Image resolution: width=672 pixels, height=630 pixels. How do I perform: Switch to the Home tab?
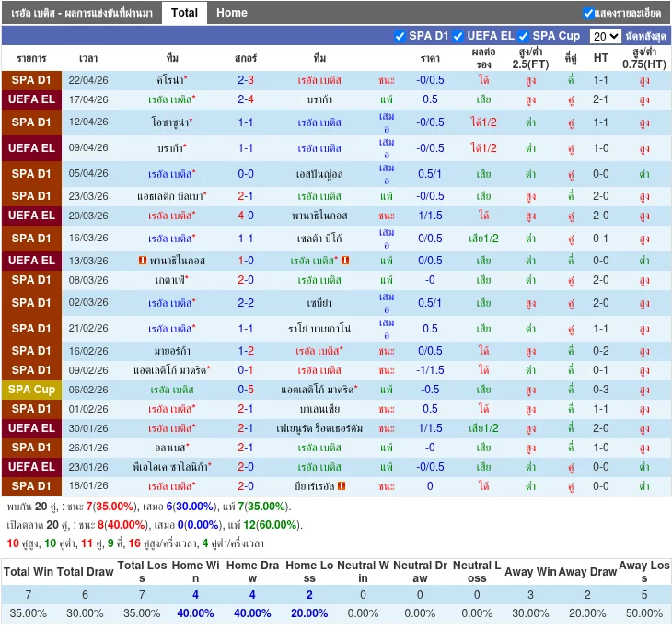(231, 13)
